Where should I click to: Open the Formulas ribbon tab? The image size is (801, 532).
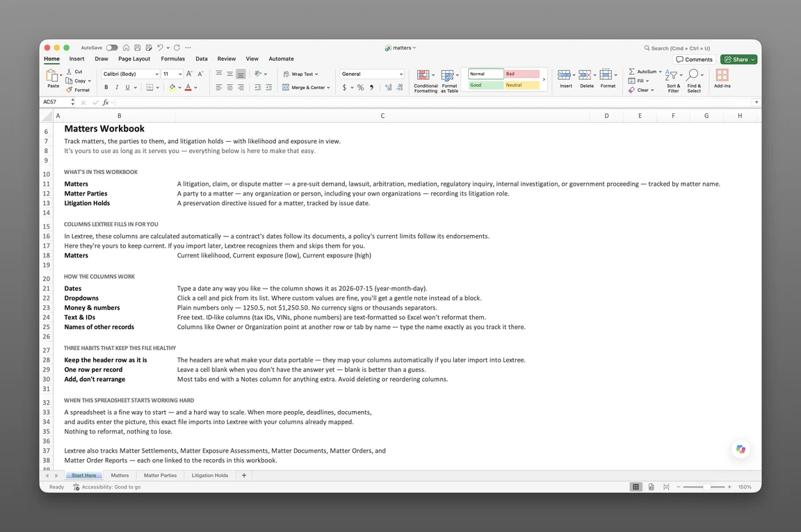coord(172,59)
